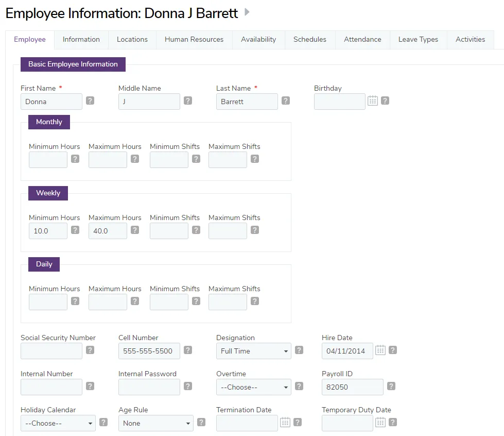This screenshot has height=436, width=504.
Task: Show help for Weekly Minimum Hours
Action: [x=75, y=230]
